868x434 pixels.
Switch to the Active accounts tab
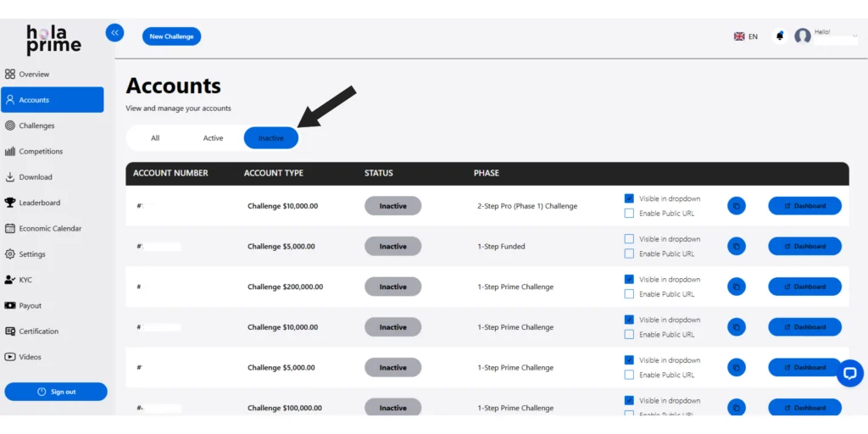[213, 138]
